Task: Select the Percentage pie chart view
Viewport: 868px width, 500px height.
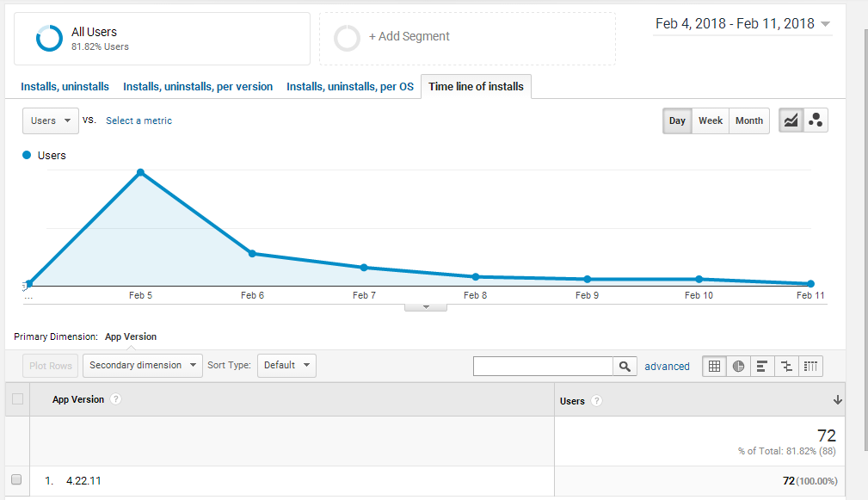Action: pos(738,366)
